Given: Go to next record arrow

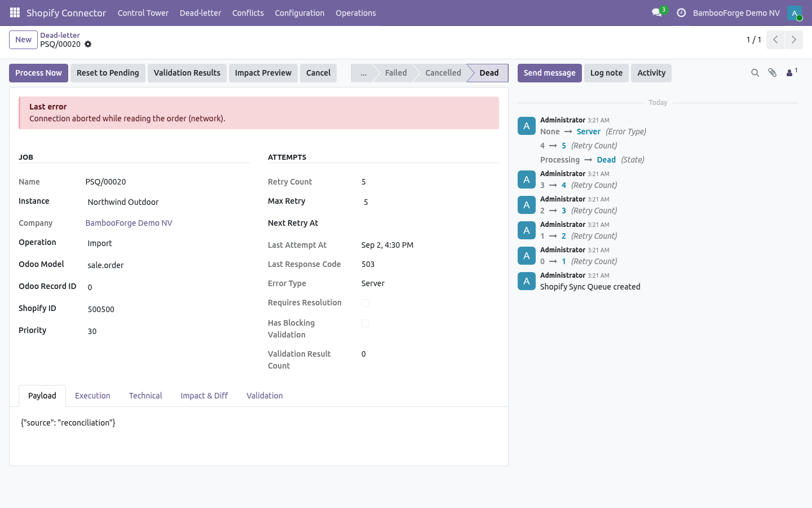Looking at the screenshot, I should (x=793, y=40).
